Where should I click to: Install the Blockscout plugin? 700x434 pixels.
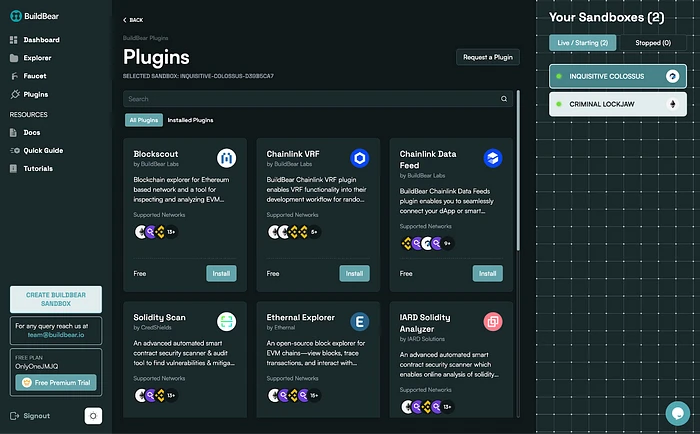click(x=222, y=273)
